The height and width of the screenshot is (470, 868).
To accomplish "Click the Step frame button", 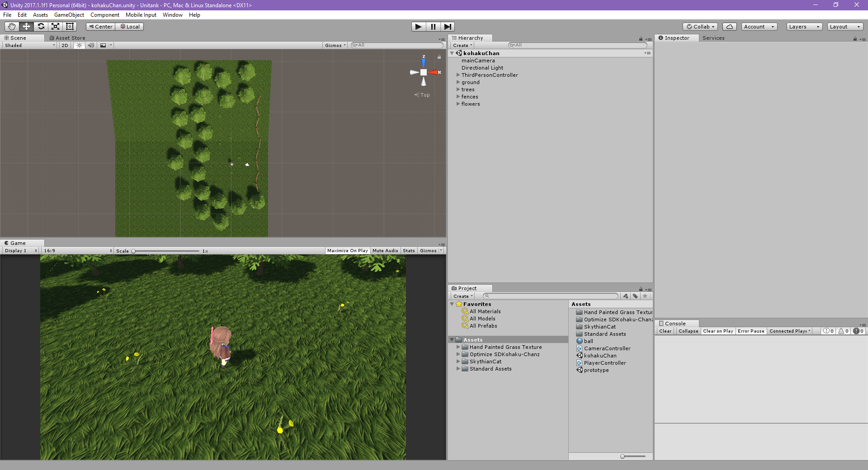I will 447,27.
